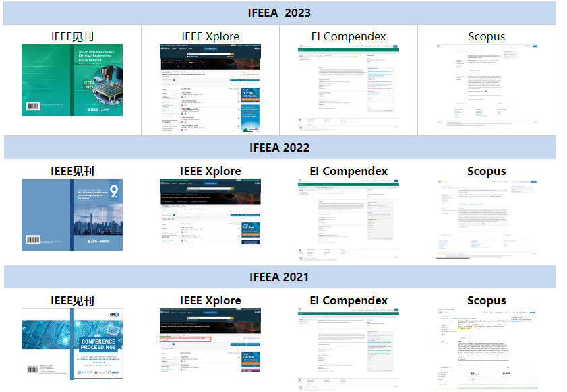Click the IEEE见刊 label under IFEEA 2021
The image size is (567, 392).
click(72, 300)
